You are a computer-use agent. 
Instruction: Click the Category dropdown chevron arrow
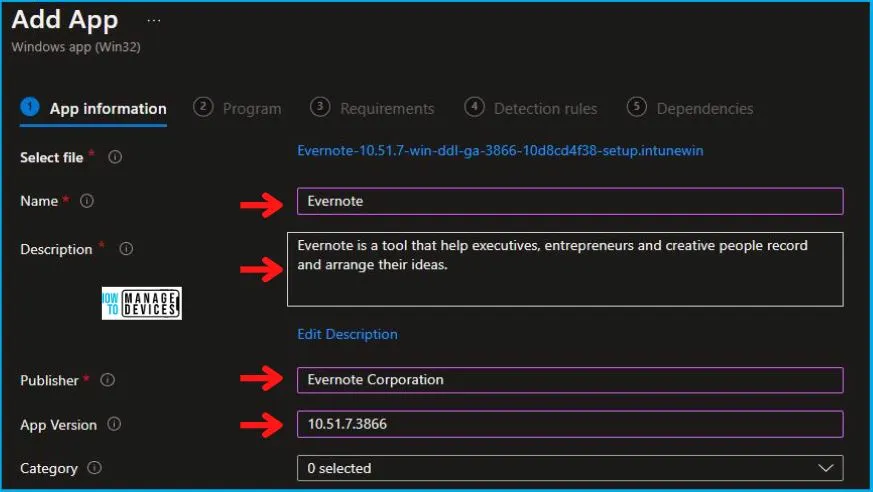click(826, 468)
